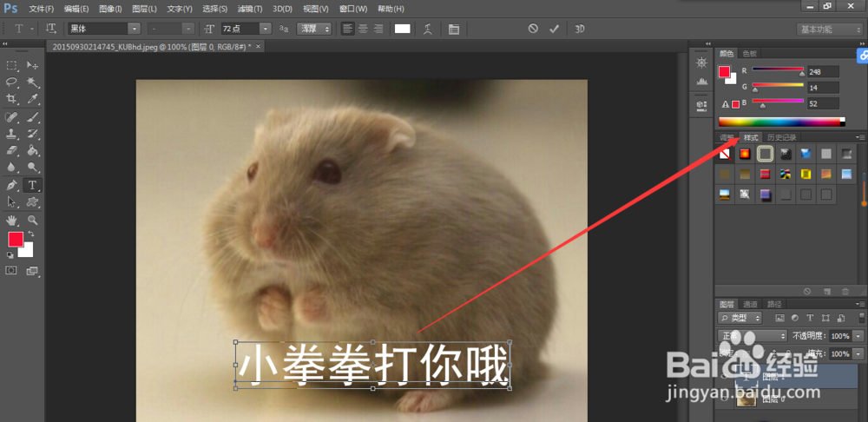
Task: Toggle layer filtering switch in Layers panel
Action: tap(862, 317)
